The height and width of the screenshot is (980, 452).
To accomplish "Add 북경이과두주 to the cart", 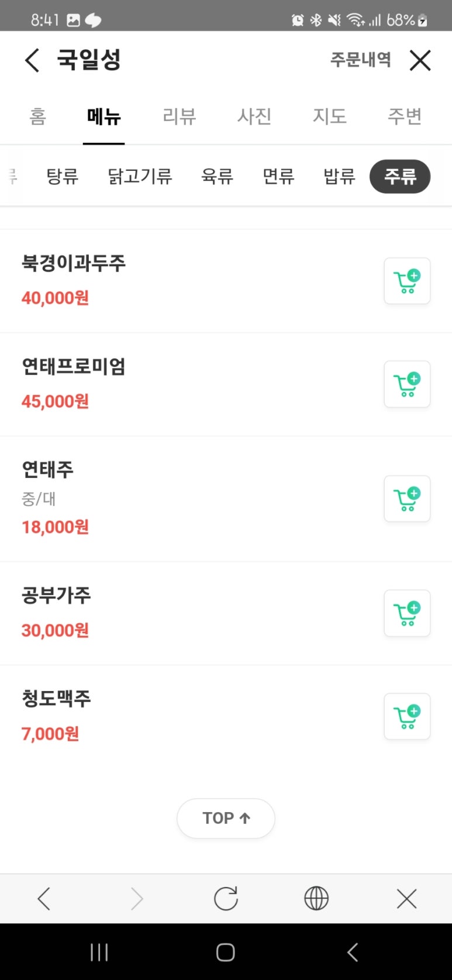I will point(407,281).
